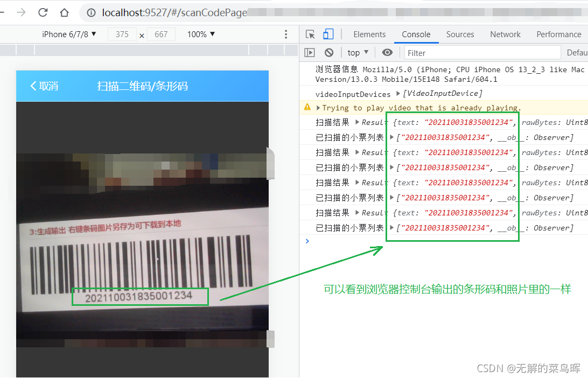Click the 扫描二维码/条形码 page title
This screenshot has height=378, width=588.
click(x=143, y=86)
